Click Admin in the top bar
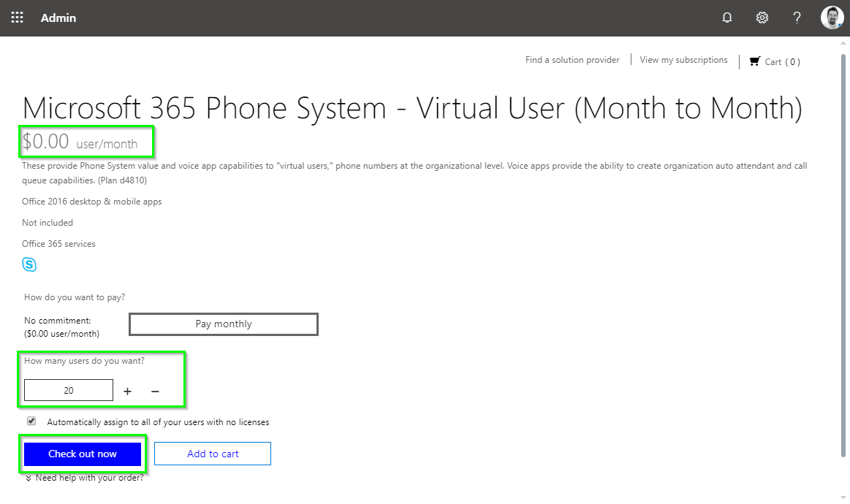Viewport: 850px width, 504px height. coord(58,18)
